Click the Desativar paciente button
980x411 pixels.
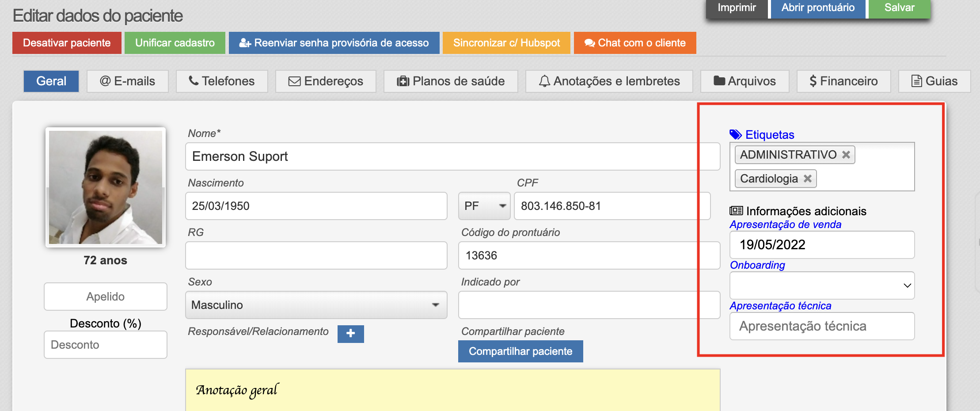pos(67,43)
